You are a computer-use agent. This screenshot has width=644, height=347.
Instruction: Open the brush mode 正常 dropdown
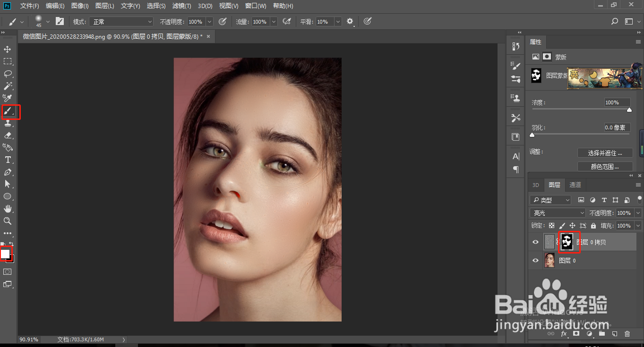[x=122, y=22]
